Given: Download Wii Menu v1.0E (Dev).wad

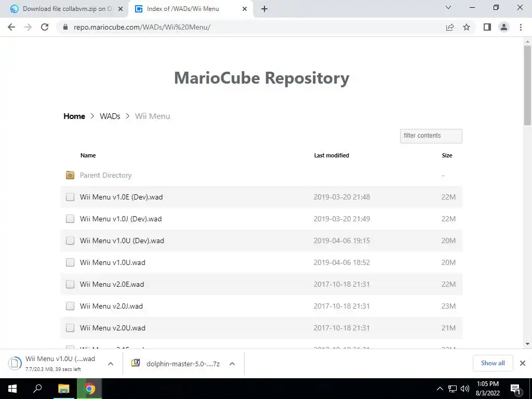Looking at the screenshot, I should 121,197.
